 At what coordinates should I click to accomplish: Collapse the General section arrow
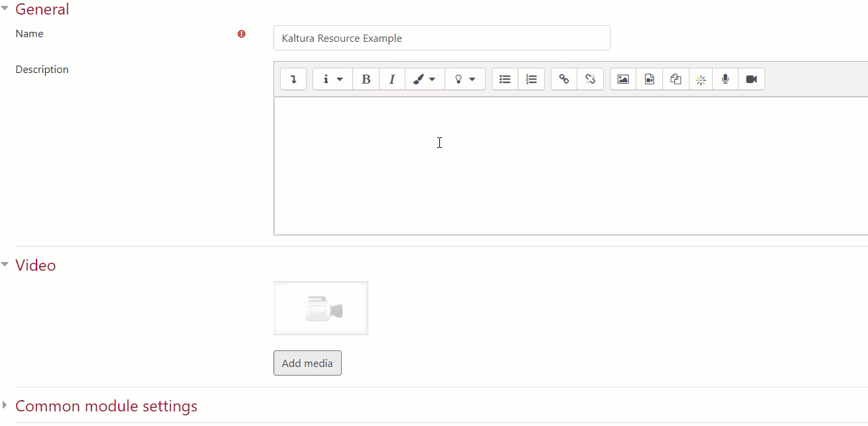tap(5, 9)
